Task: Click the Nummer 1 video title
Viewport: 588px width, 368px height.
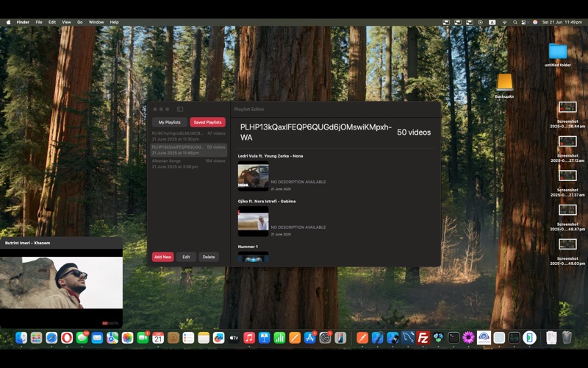Action: (x=248, y=247)
